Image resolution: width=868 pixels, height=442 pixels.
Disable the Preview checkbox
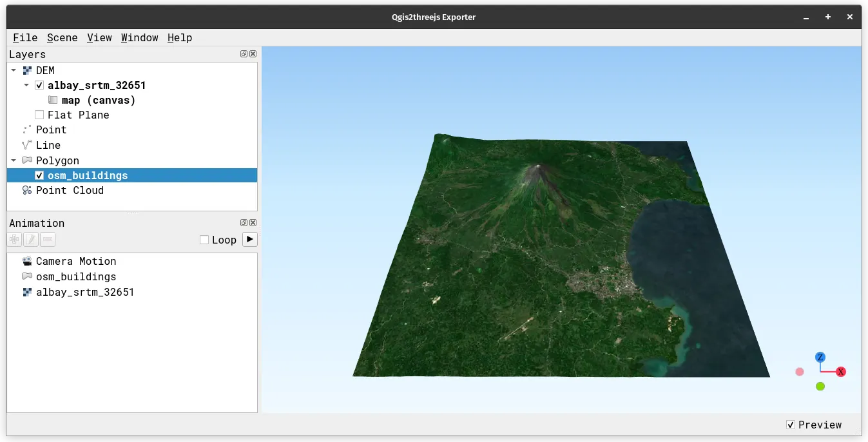point(791,425)
